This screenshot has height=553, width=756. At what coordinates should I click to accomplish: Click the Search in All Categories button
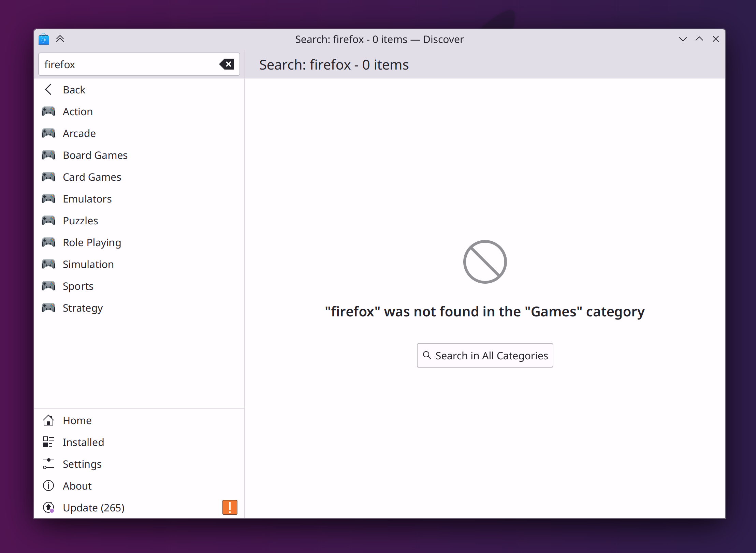[485, 355]
